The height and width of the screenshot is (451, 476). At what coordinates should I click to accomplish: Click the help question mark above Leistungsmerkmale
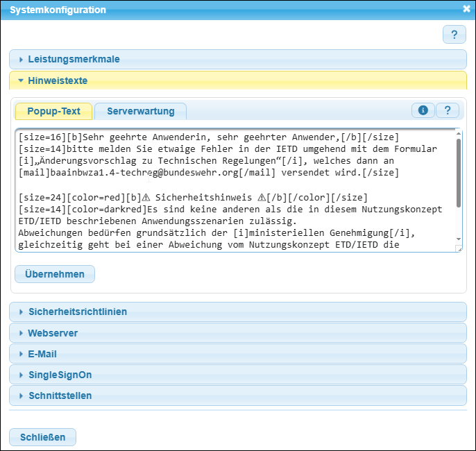tap(454, 35)
